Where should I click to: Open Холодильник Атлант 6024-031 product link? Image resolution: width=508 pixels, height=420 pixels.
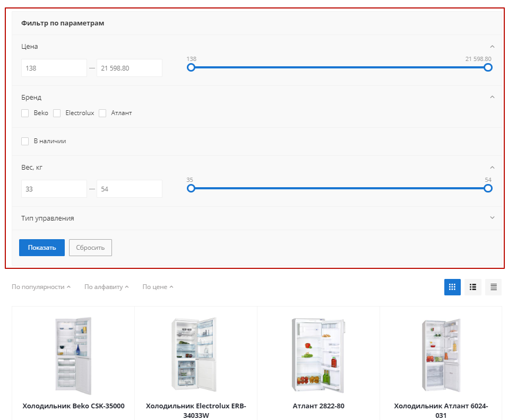[441, 410]
